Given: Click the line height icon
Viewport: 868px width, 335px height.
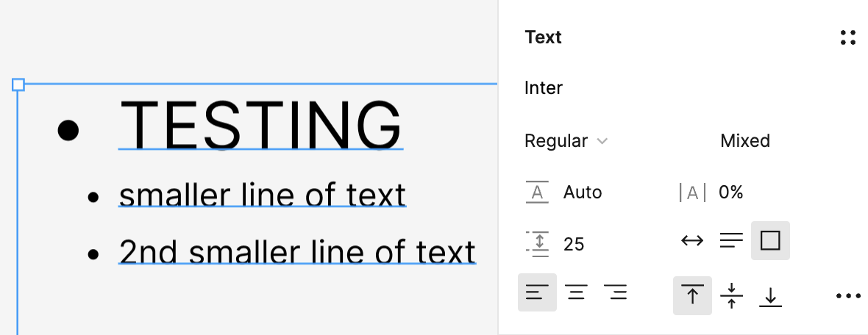Looking at the screenshot, I should [x=537, y=192].
